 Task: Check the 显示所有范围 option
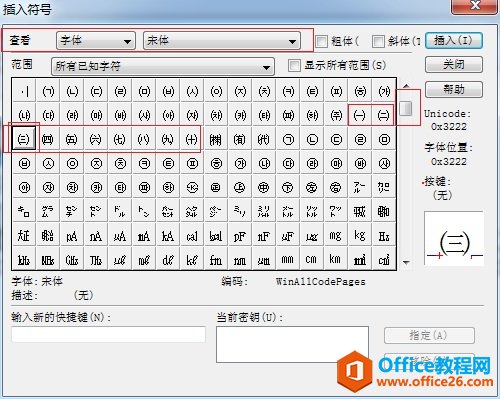pyautogui.click(x=294, y=65)
